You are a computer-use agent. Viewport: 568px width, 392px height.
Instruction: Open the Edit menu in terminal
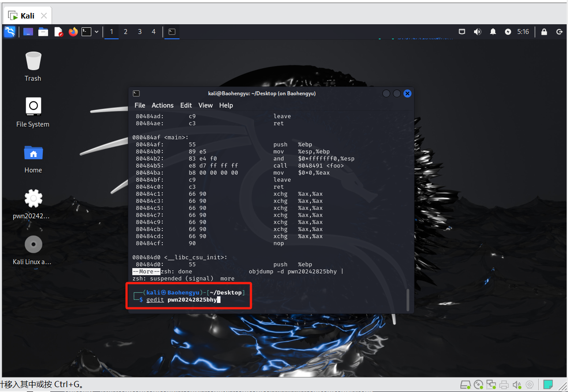186,105
